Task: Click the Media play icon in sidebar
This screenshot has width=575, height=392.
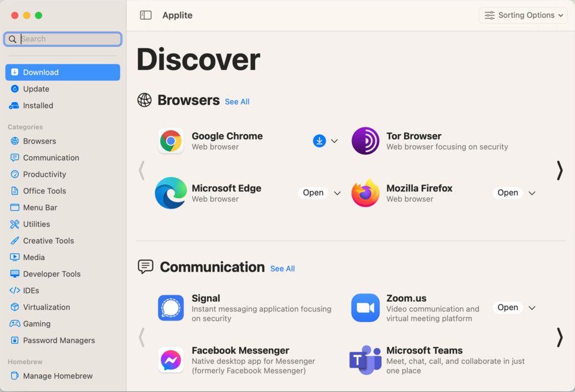Action: pos(15,257)
